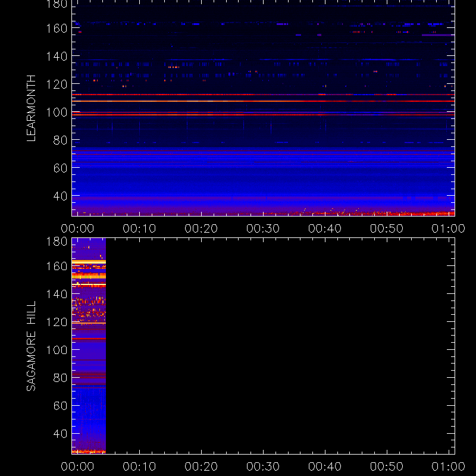Click 00:30 time label under LEARMONTH plot
The height and width of the screenshot is (476, 476).
coord(263,228)
